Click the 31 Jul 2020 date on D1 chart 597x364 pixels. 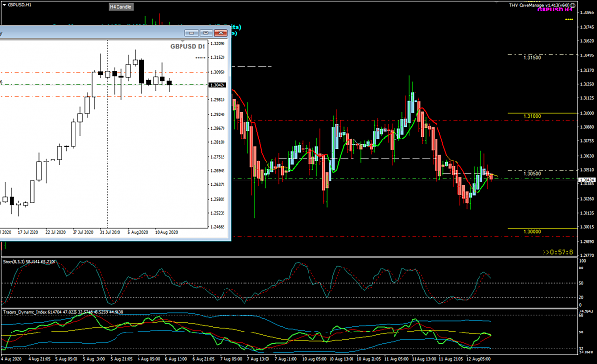(110, 232)
